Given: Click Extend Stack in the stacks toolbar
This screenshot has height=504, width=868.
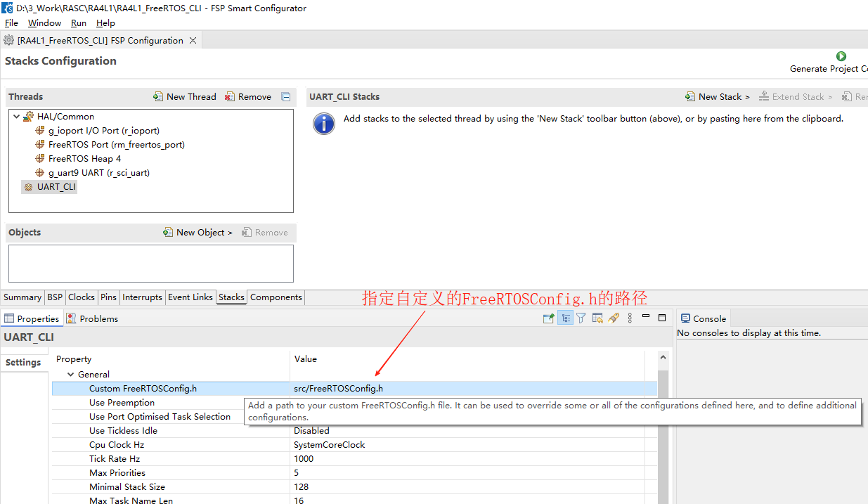Looking at the screenshot, I should coord(796,97).
